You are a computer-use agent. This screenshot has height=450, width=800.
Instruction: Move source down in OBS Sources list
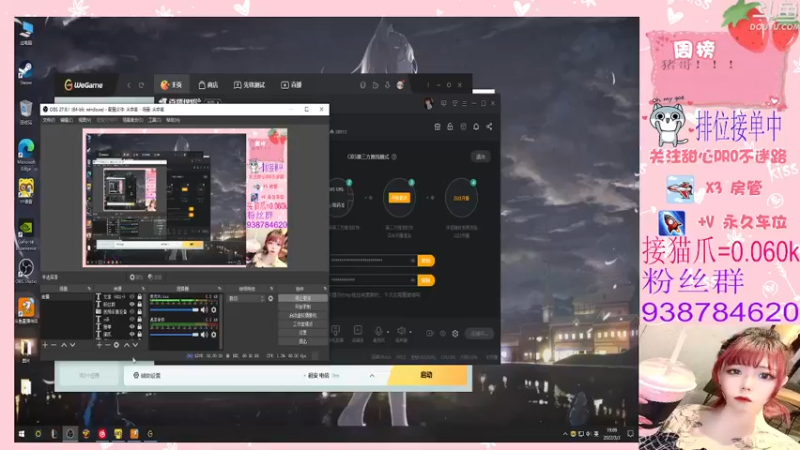coord(135,345)
